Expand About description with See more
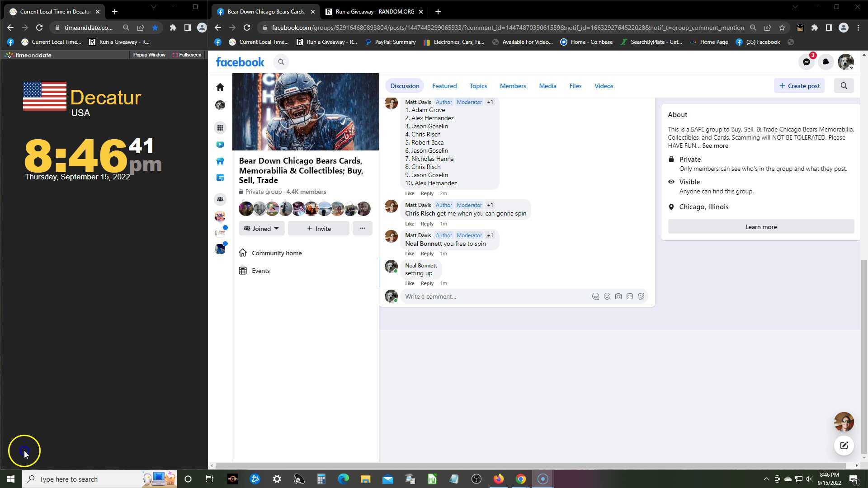The height and width of the screenshot is (488, 868). tap(715, 145)
